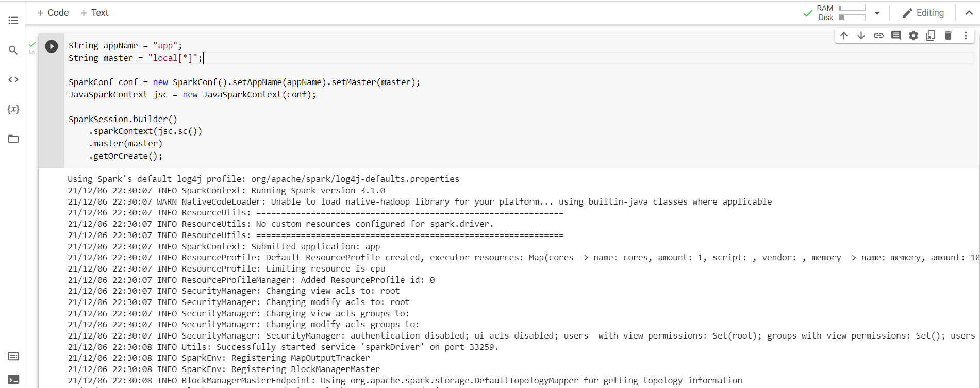Place cursor in the code line 'String appName'

click(125, 45)
